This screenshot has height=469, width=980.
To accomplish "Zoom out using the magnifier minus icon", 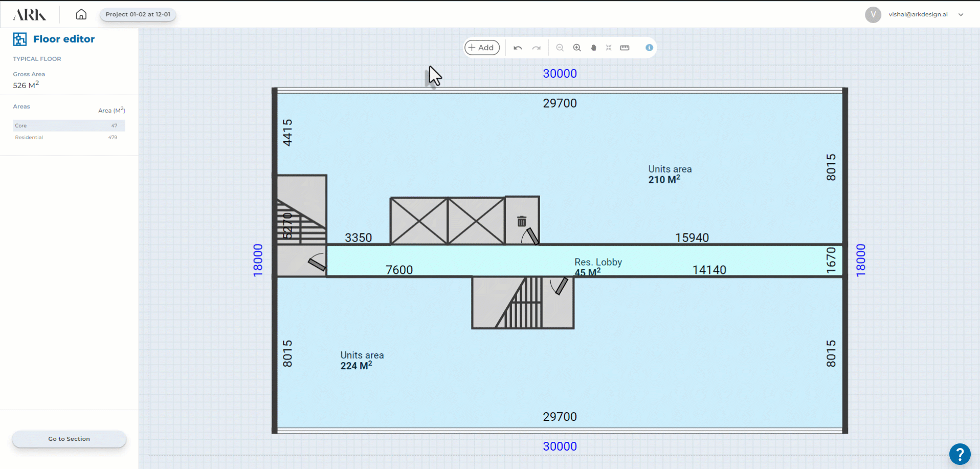I will [560, 48].
